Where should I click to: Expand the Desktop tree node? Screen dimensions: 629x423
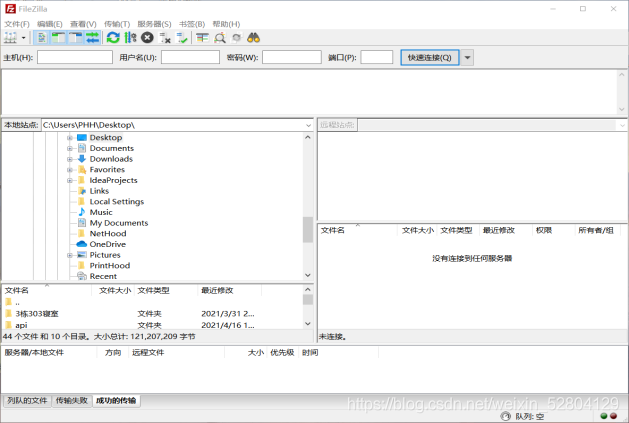coord(70,138)
